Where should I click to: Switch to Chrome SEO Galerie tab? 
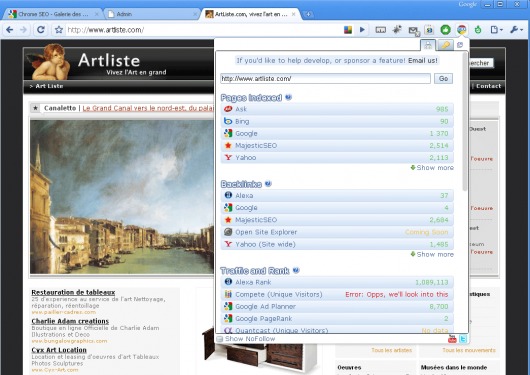point(53,14)
